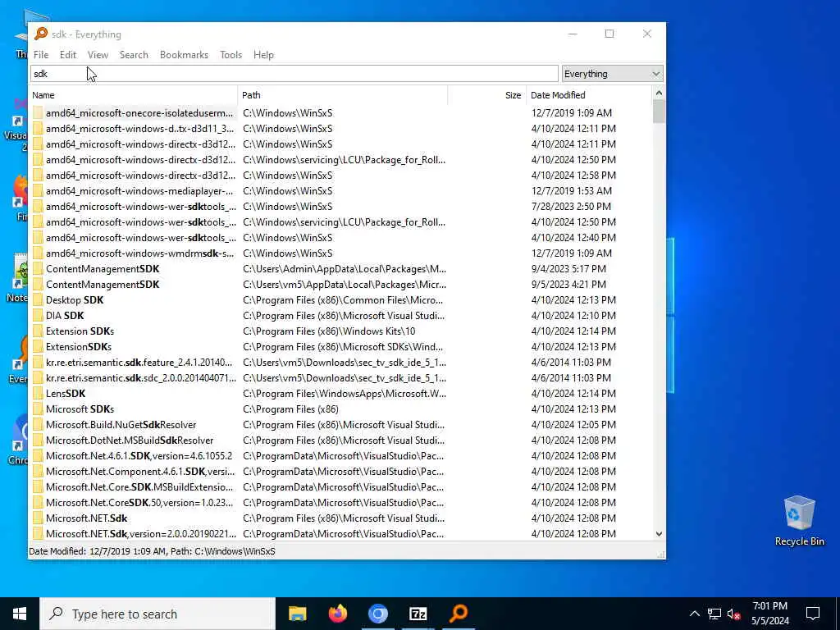This screenshot has height=630, width=840.
Task: Open 7-Zip from the taskbar
Action: (x=418, y=614)
